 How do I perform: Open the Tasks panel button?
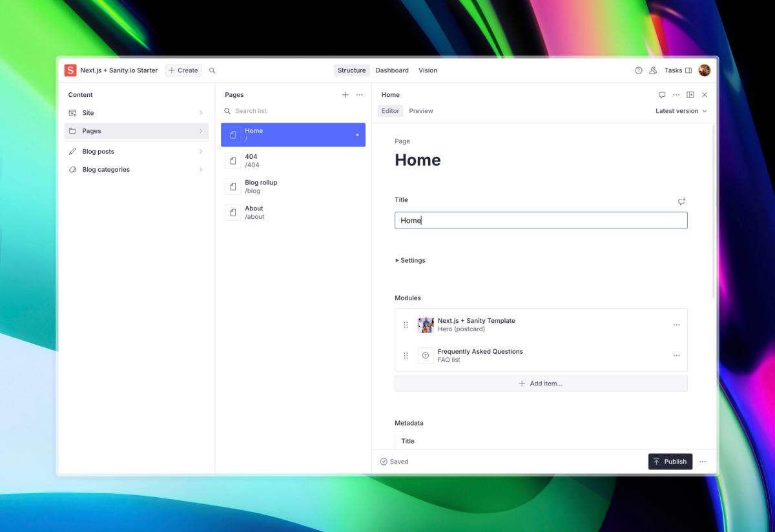point(678,70)
